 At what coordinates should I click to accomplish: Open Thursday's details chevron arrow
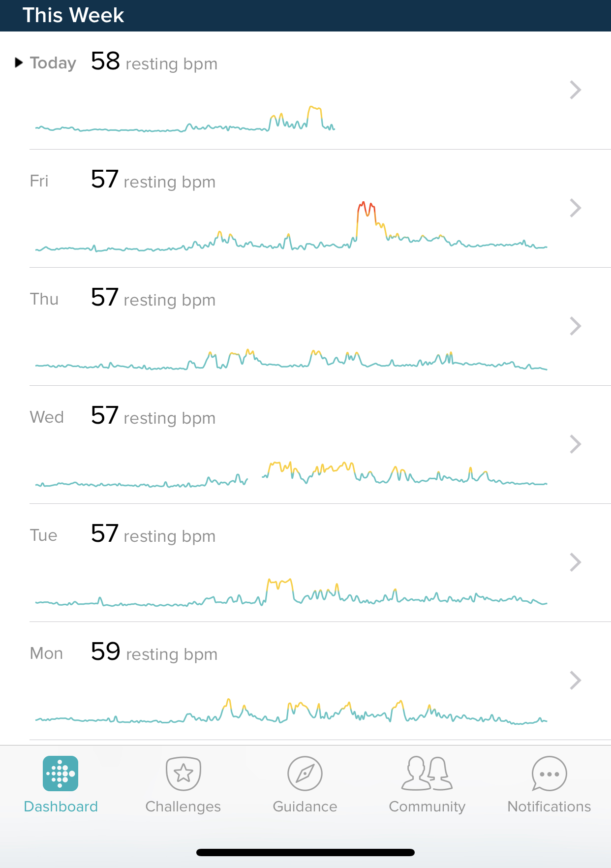(x=575, y=326)
